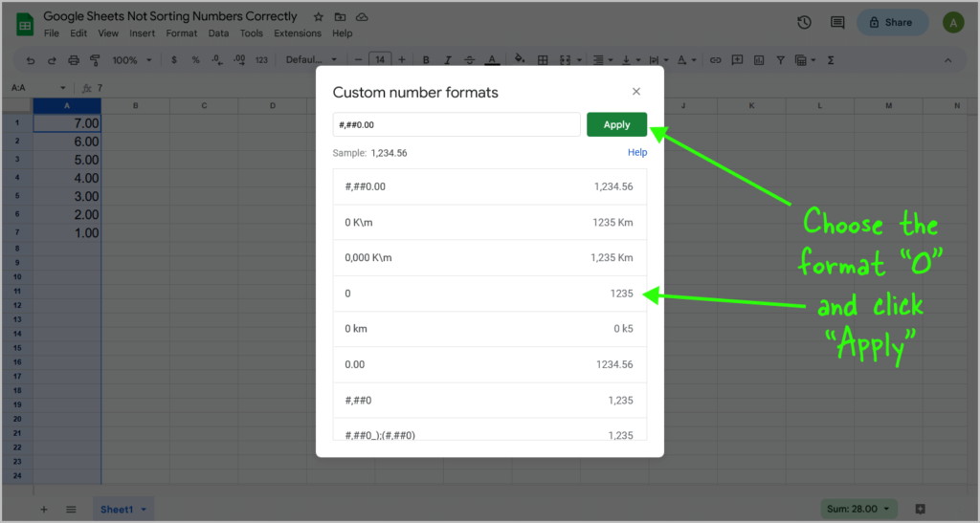
Task: Open the Tools menu
Action: point(252,33)
